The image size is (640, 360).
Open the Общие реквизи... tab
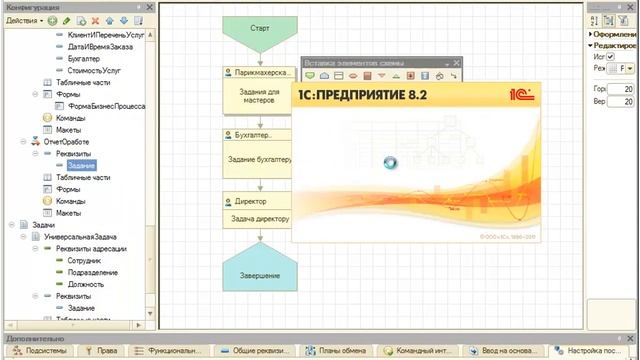click(256, 351)
